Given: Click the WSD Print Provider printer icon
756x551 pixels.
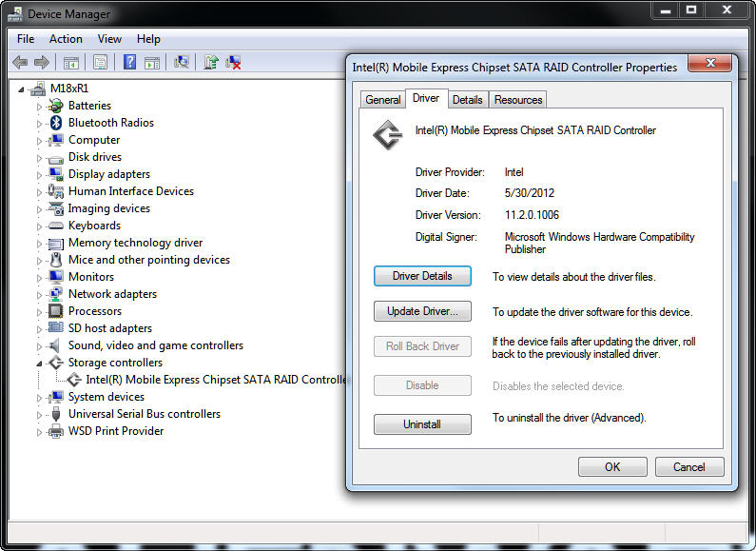Looking at the screenshot, I should [x=56, y=431].
